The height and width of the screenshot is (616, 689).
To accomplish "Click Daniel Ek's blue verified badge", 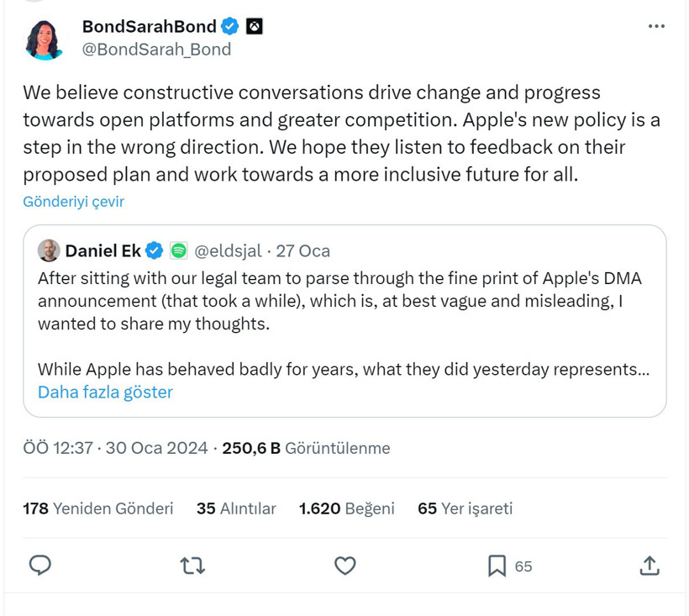I will tap(153, 250).
